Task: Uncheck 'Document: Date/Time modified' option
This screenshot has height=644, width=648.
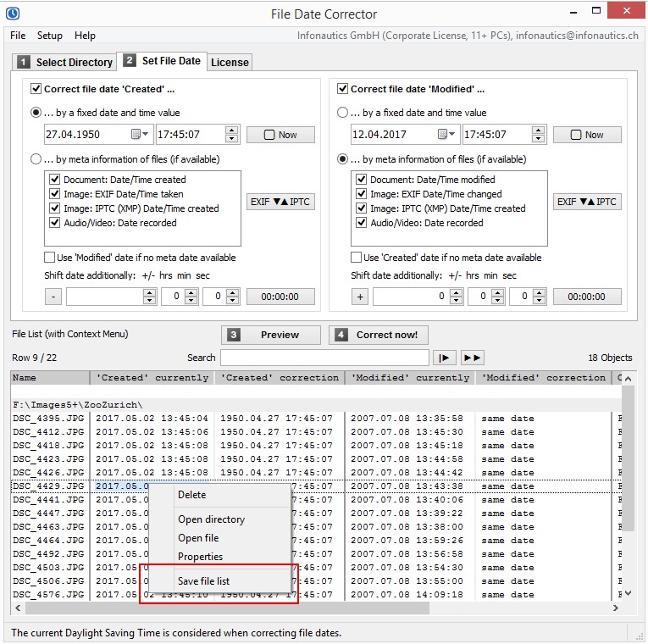Action: pyautogui.click(x=361, y=180)
